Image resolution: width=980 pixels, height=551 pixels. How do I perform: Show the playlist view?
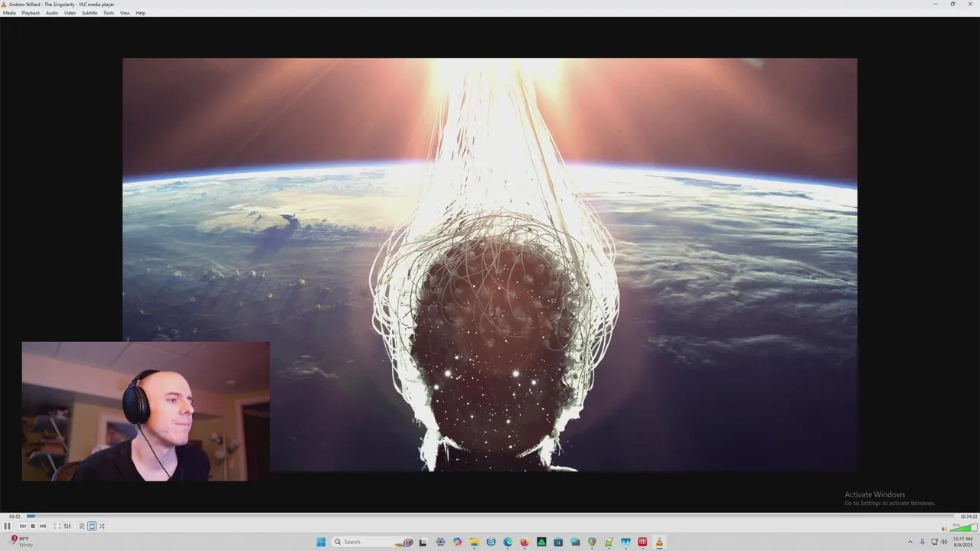coord(82,526)
